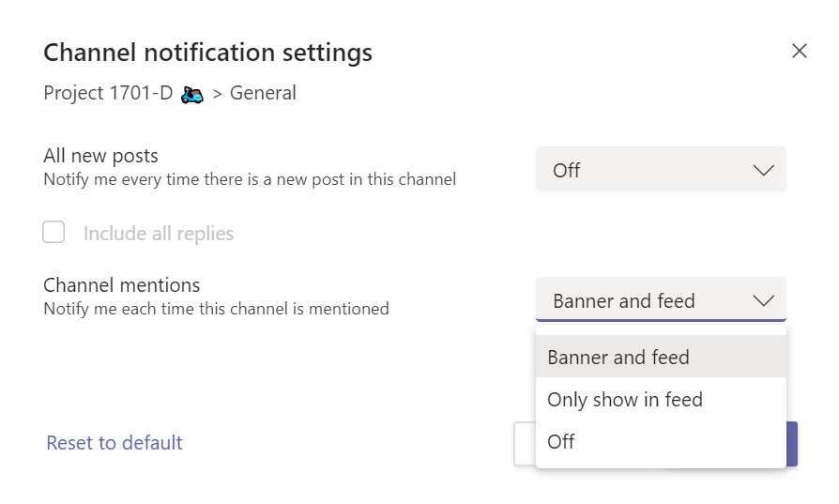Click the partially covered white Cancel button
Screen dimensions: 839x504
pos(525,443)
